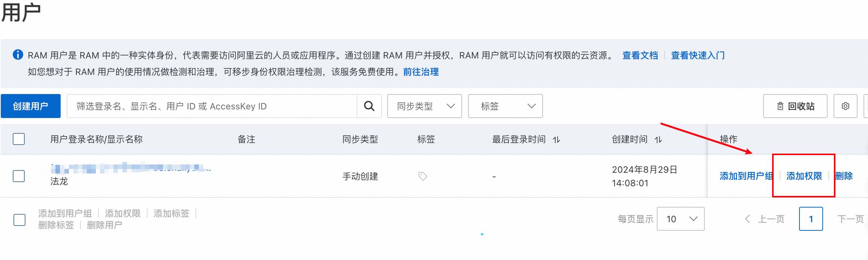The width and height of the screenshot is (868, 260).
Task: Open the 查看文档 documentation link
Action: (640, 55)
